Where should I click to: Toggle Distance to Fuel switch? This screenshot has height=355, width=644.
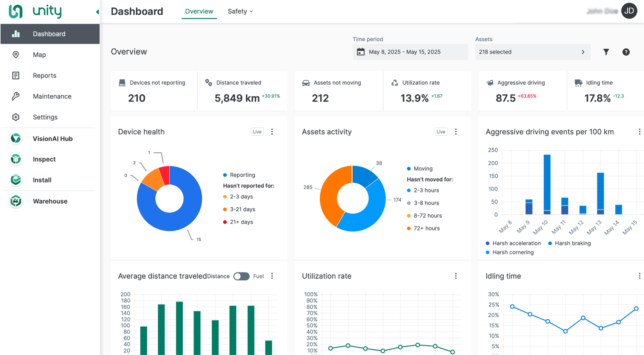pyautogui.click(x=241, y=276)
